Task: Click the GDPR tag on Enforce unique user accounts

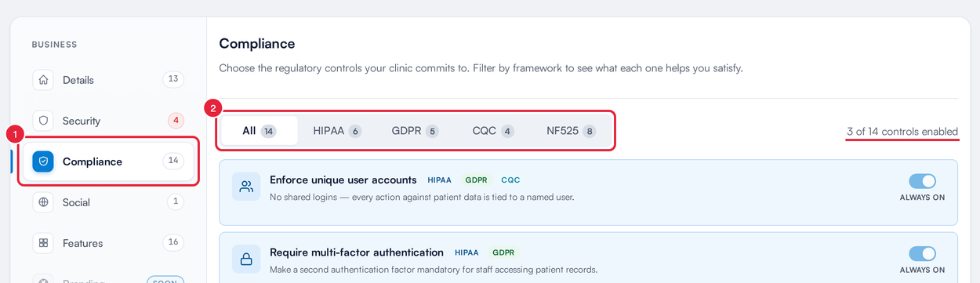Action: coord(476,180)
